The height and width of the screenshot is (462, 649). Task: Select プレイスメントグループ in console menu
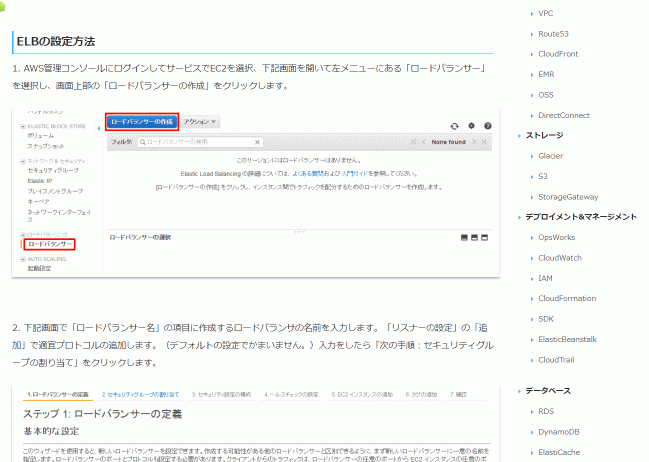click(55, 191)
